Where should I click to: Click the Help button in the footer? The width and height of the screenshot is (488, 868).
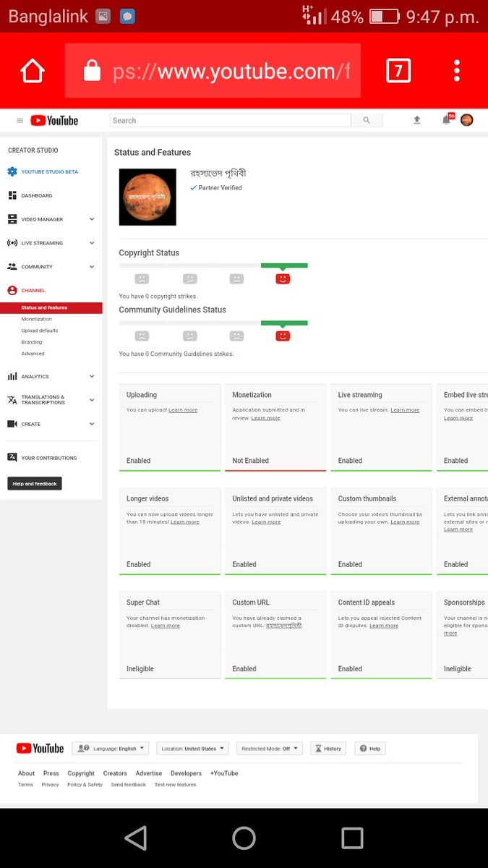point(369,749)
